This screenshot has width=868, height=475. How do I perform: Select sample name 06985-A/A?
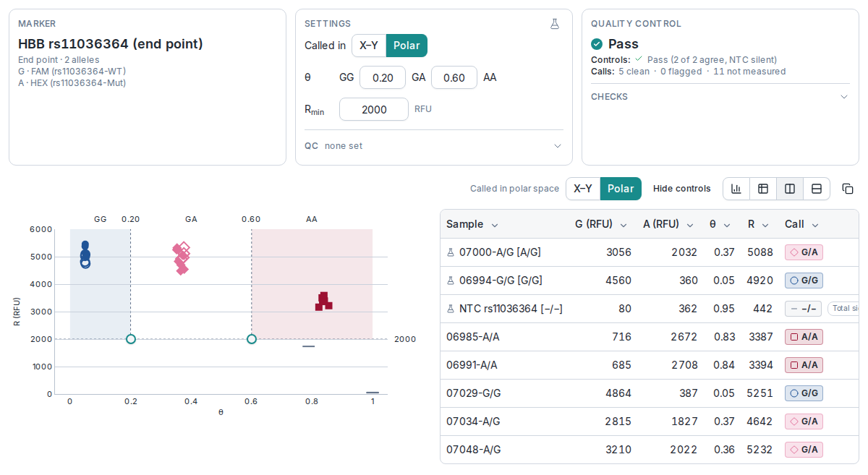473,337
